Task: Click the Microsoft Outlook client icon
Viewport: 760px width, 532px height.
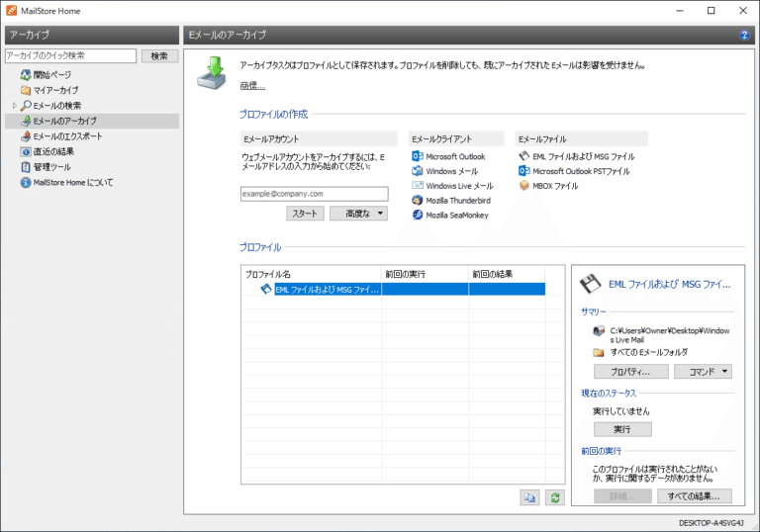Action: 418,156
